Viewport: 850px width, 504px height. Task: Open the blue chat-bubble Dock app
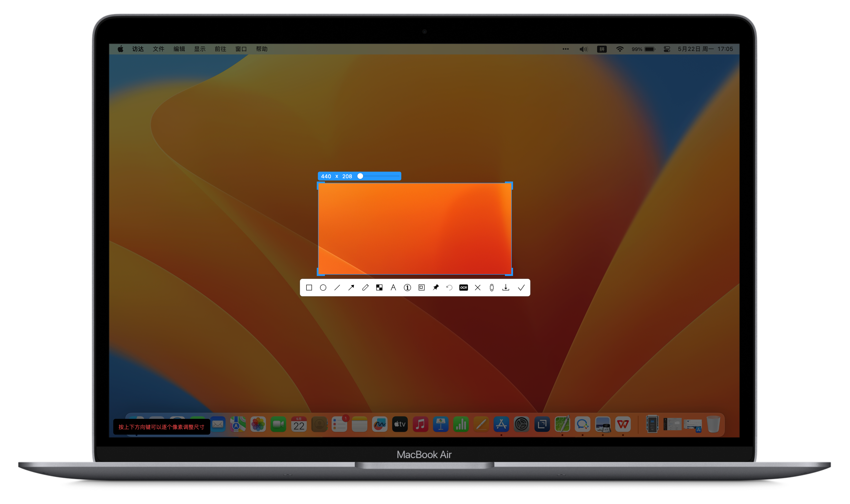[x=582, y=424]
